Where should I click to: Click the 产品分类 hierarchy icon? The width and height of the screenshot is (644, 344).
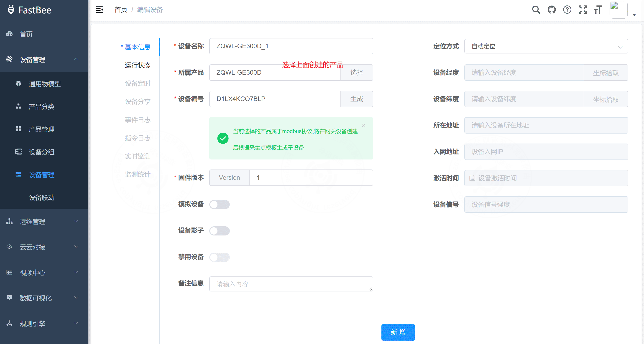(18, 106)
